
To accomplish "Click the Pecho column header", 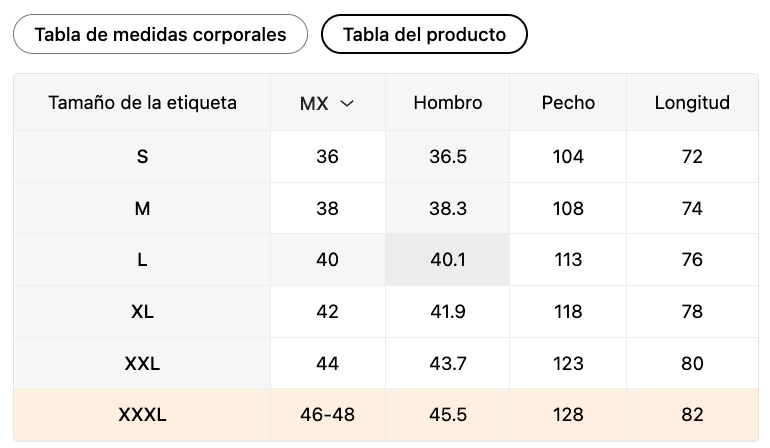I will pos(568,103).
